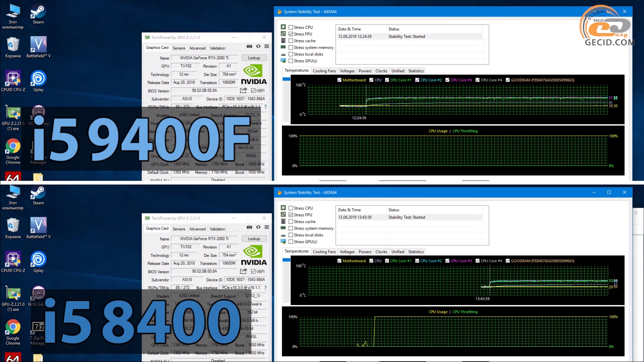This screenshot has height=362, width=644.
Task: Open GOG Galaxy on the lower desktop
Action: [38, 296]
